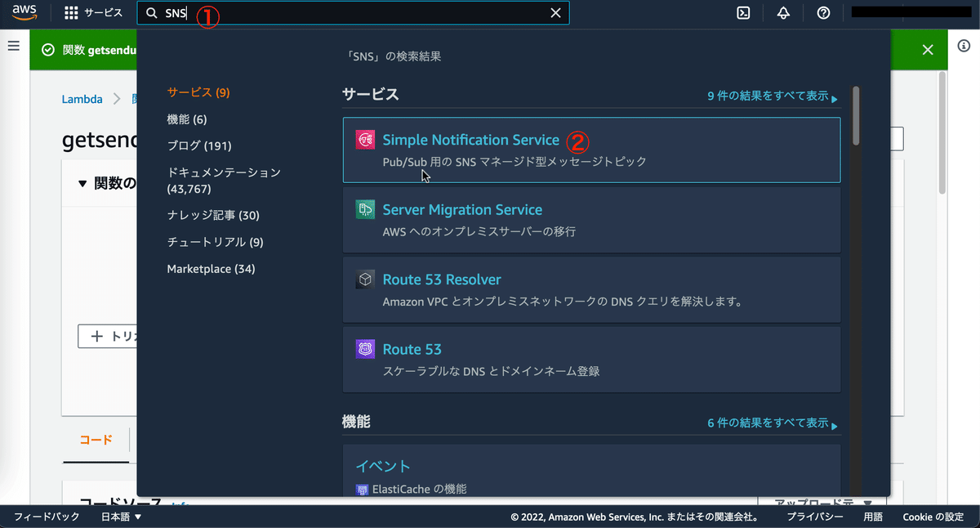Filter results by Marketplace (34)
This screenshot has height=528, width=980.
tap(211, 269)
